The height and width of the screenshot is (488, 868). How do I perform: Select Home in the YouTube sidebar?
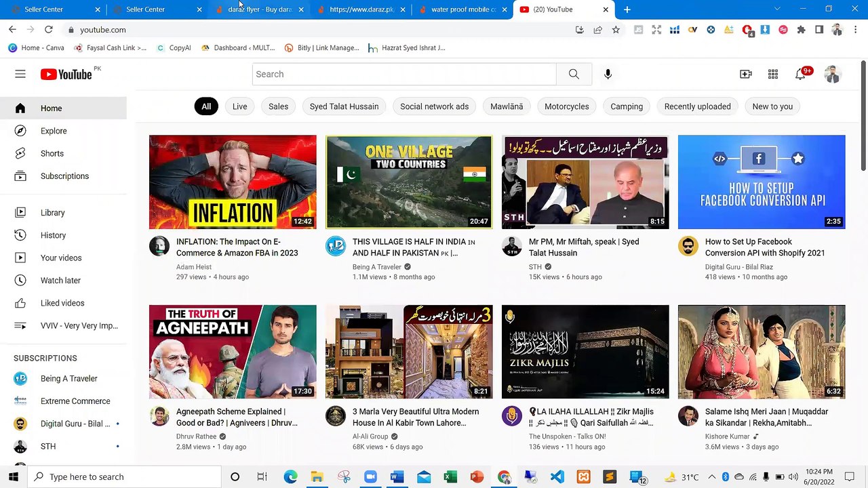[63, 108]
